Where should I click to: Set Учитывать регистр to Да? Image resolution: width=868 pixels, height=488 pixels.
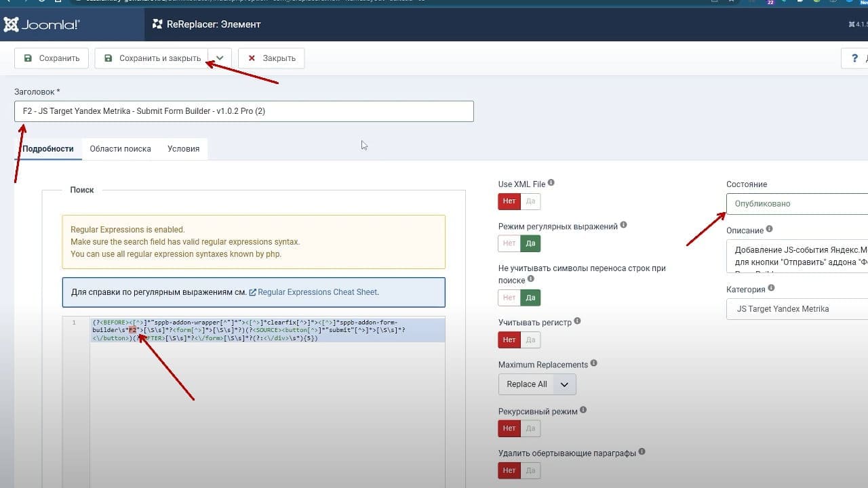click(x=530, y=340)
